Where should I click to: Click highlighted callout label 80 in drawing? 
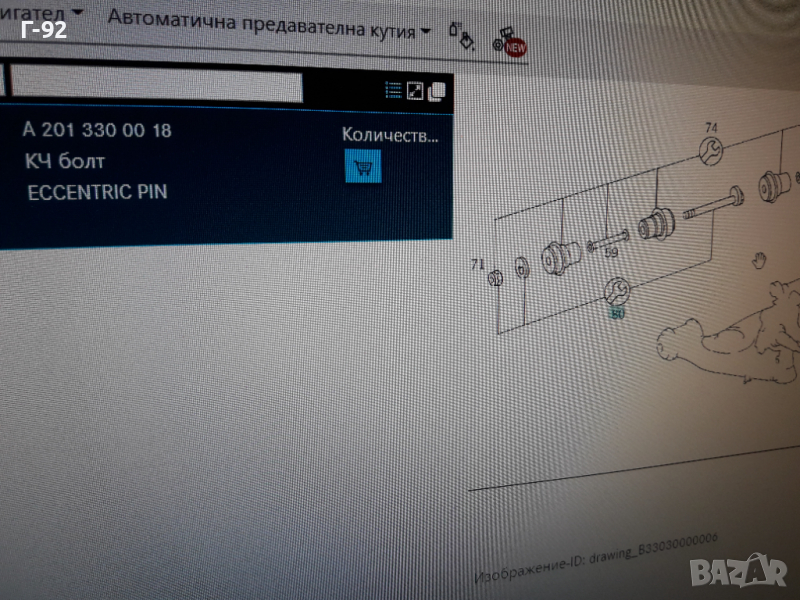click(617, 313)
